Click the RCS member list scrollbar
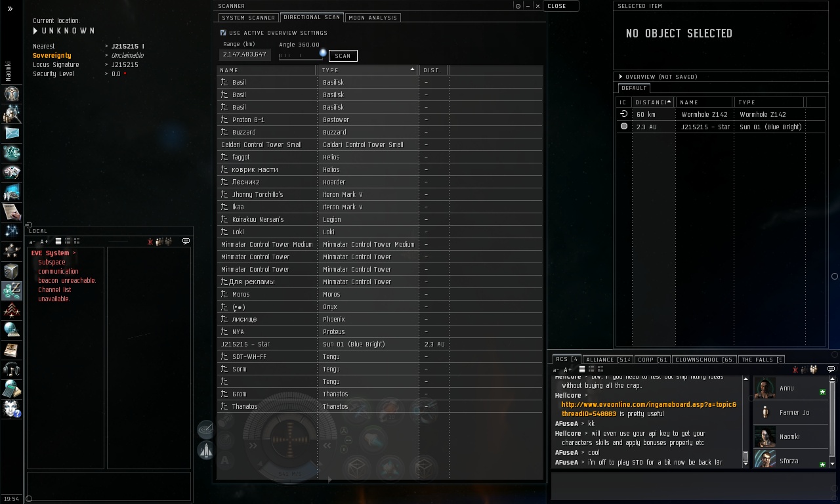Viewport: 840px width, 504px height. pos(833,420)
